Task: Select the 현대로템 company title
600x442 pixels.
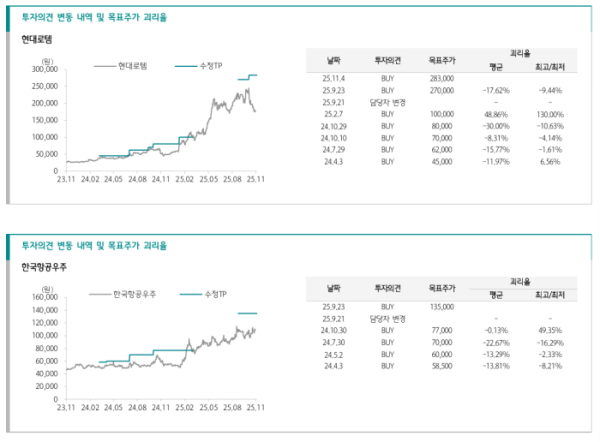Action: click(35, 39)
